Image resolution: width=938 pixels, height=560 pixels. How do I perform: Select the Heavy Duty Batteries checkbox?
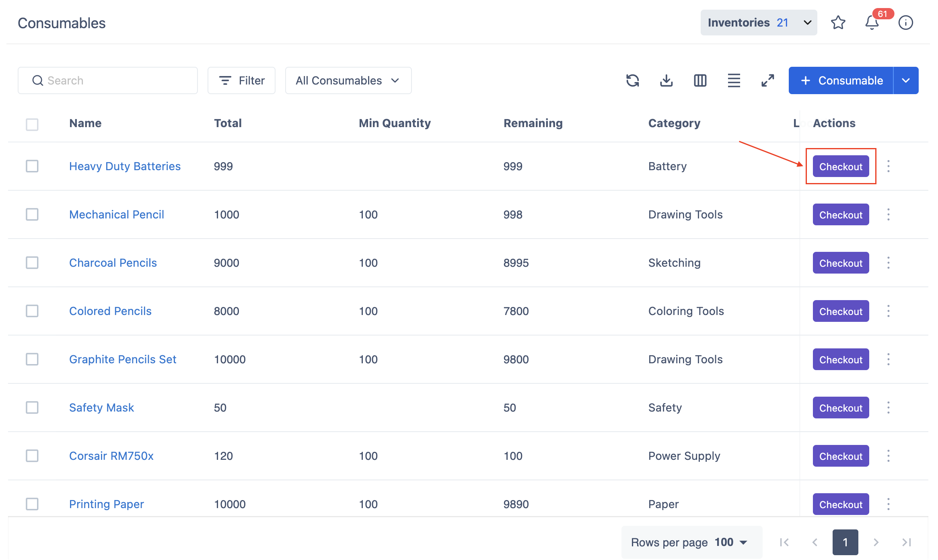pos(32,166)
